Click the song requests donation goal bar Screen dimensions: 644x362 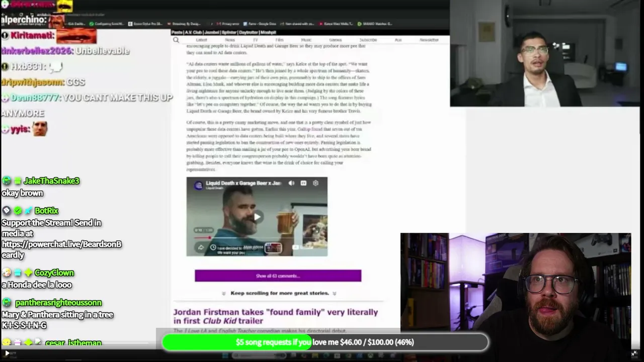pyautogui.click(x=325, y=342)
